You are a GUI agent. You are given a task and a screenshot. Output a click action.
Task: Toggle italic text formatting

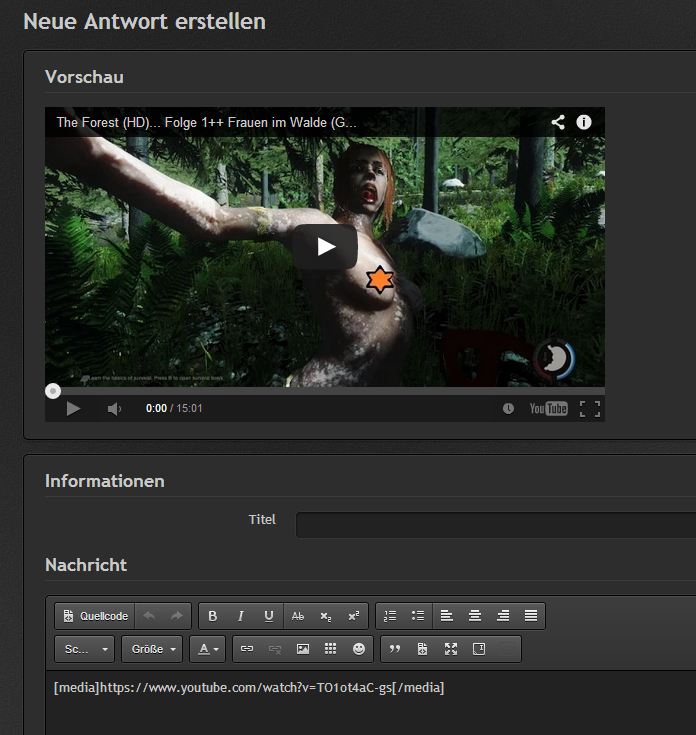[241, 616]
